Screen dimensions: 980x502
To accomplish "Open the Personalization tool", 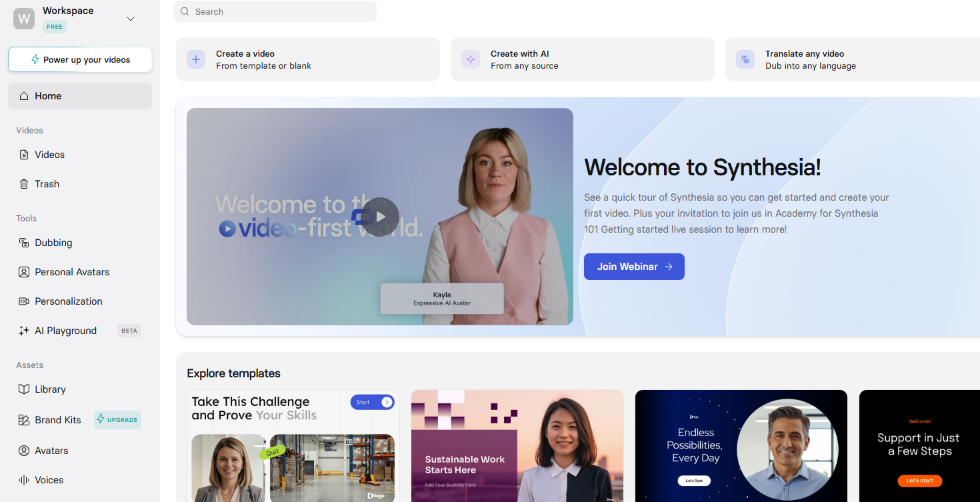I will click(x=80, y=301).
